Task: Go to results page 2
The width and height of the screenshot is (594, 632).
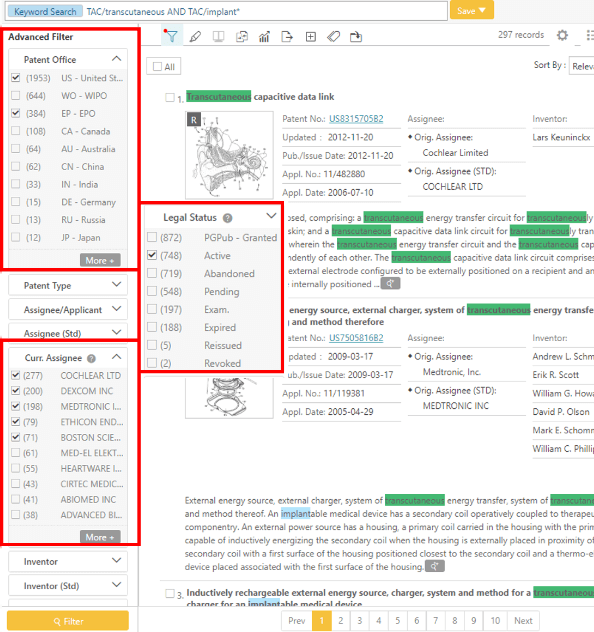Action: (341, 620)
